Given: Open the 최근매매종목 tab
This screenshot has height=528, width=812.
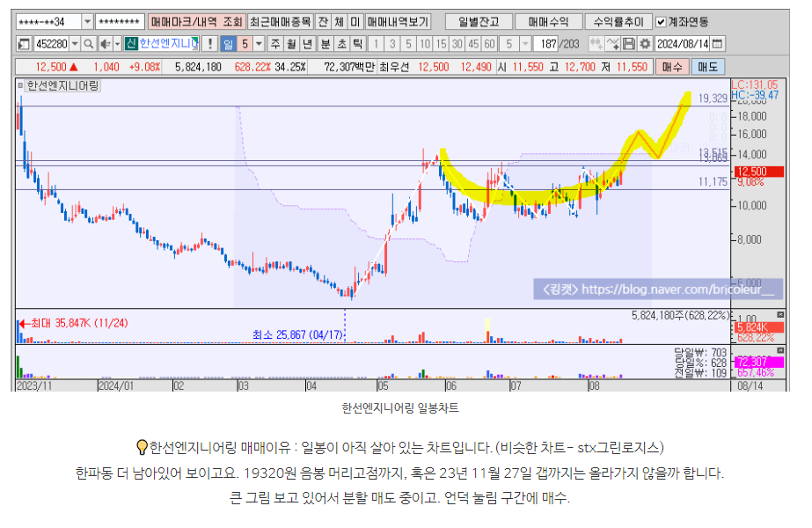Looking at the screenshot, I should [x=279, y=22].
